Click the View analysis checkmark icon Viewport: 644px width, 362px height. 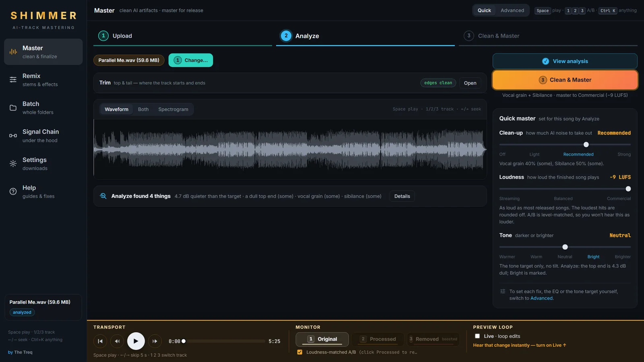(545, 61)
